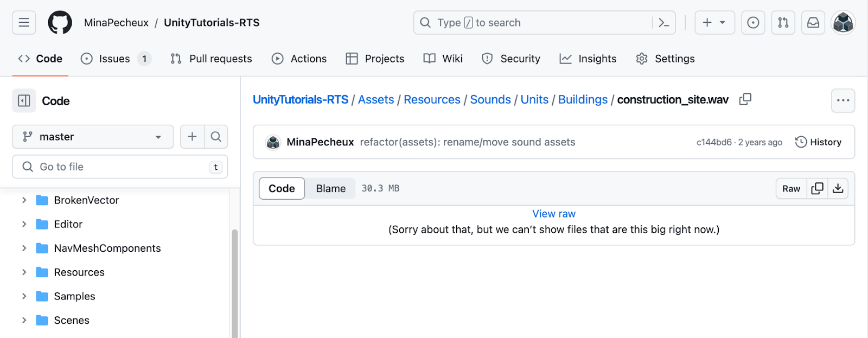The width and height of the screenshot is (868, 338).
Task: Go to Units breadcrumb folder
Action: tap(534, 99)
